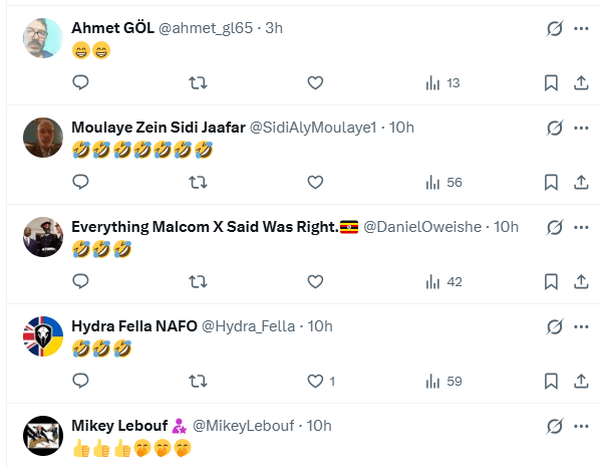Open more options for Ahmet GÖL's tweet
The height and width of the screenshot is (469, 600).
click(x=581, y=28)
